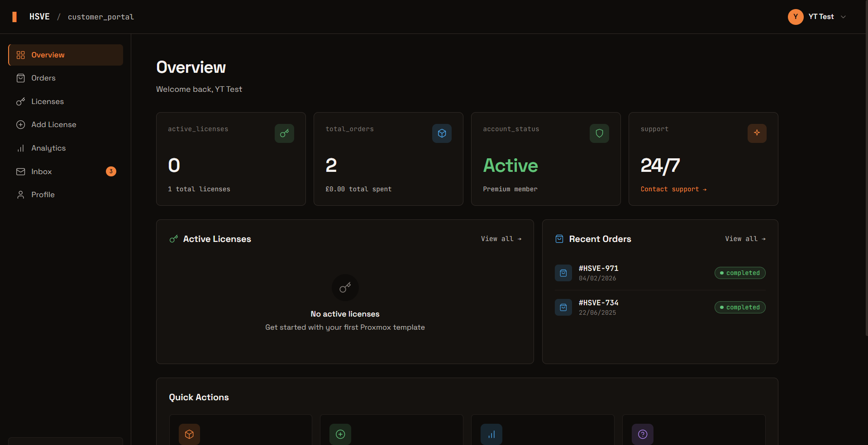Click the green plus Quick Action icon
The width and height of the screenshot is (868, 445).
(x=340, y=434)
